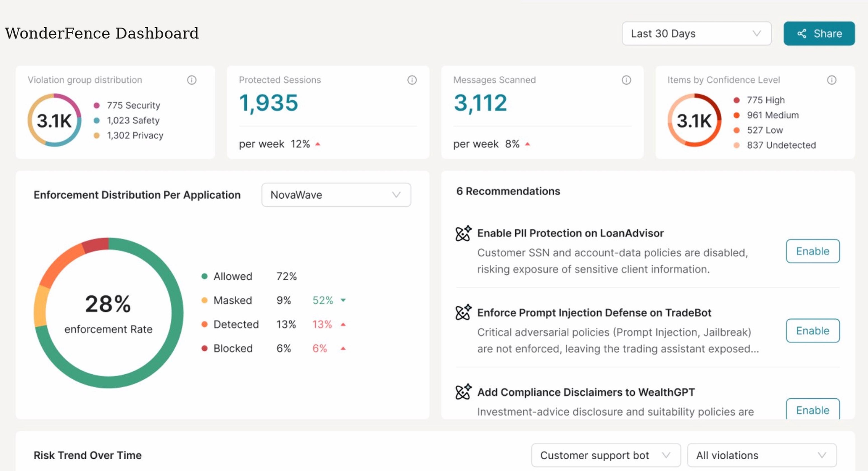The width and height of the screenshot is (868, 471).
Task: Click the Blocked row label
Action: [233, 348]
